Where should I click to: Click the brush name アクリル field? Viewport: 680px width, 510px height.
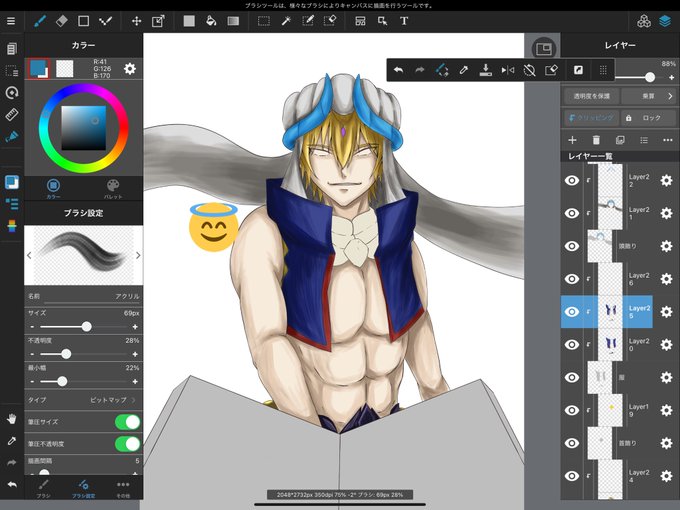pyautogui.click(x=83, y=296)
